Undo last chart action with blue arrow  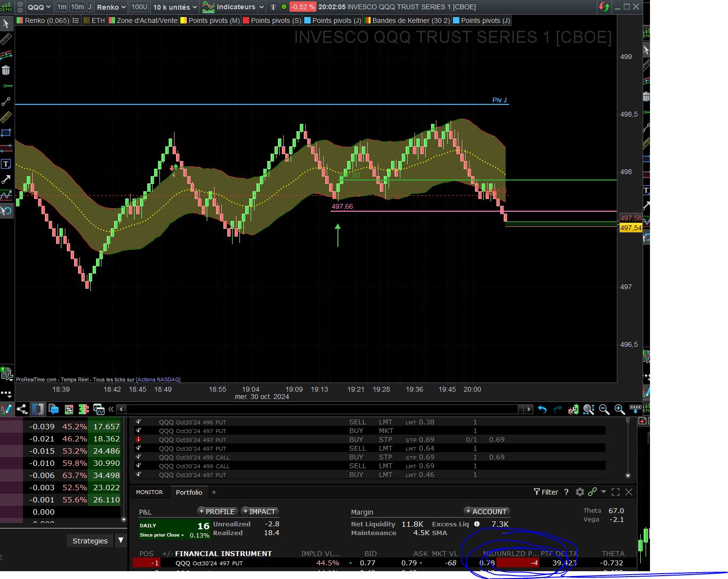click(542, 409)
